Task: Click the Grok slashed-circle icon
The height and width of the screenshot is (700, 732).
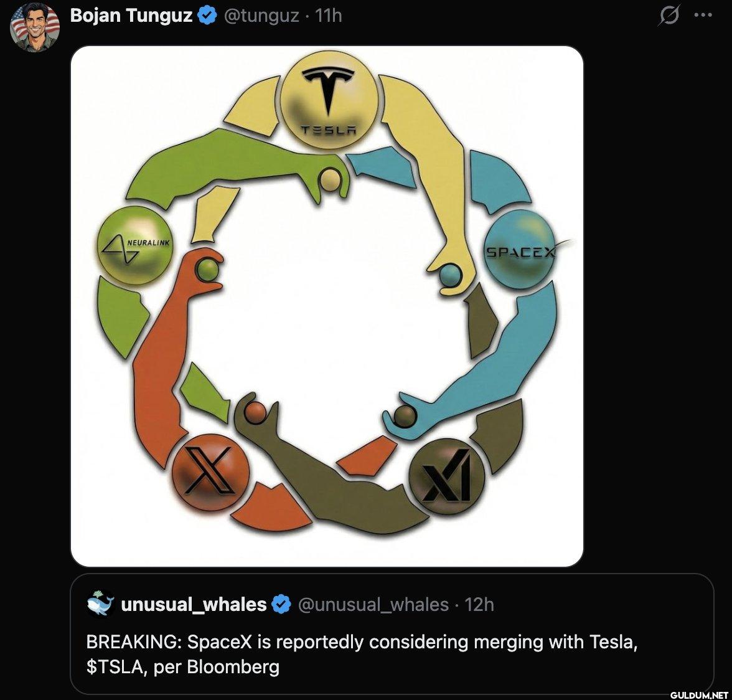Action: tap(669, 16)
